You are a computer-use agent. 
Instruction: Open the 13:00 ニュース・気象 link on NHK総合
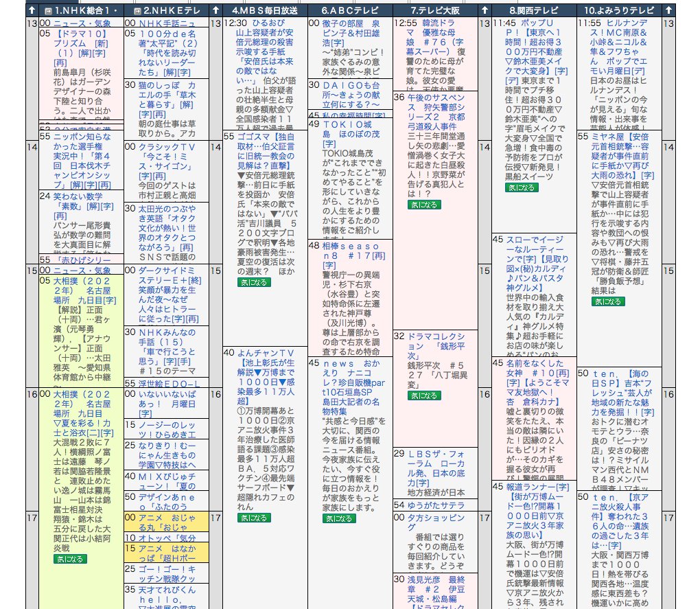(x=82, y=23)
